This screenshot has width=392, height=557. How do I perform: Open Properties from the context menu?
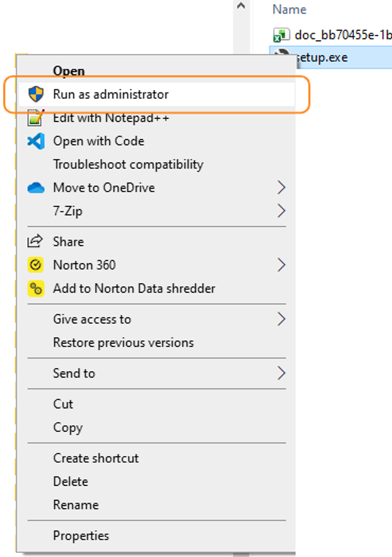point(81,536)
